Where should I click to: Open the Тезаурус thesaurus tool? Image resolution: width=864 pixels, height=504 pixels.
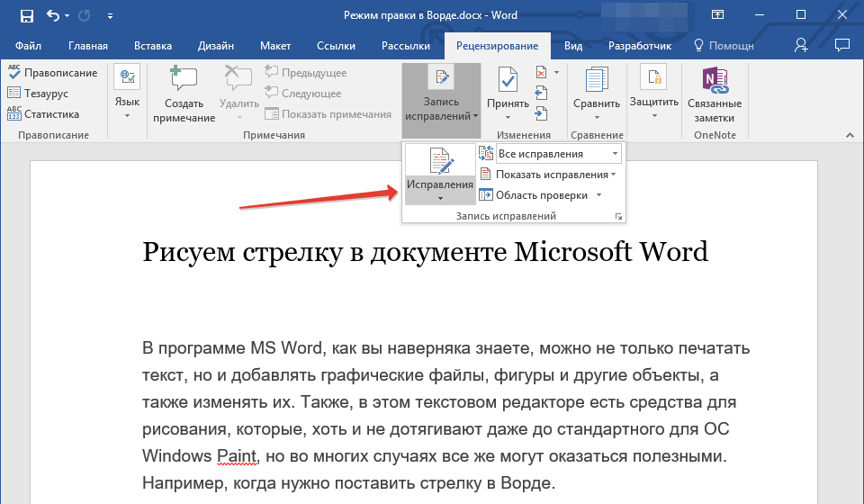click(45, 93)
